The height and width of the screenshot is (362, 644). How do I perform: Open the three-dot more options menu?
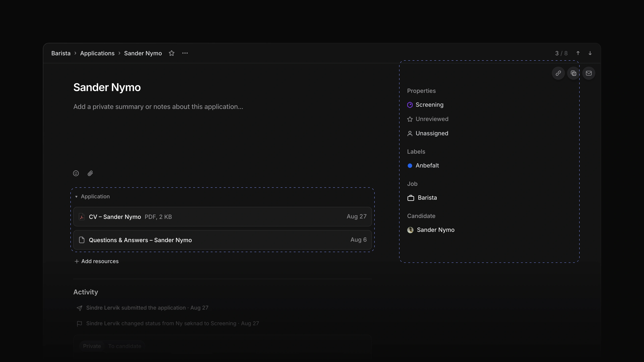point(185,53)
